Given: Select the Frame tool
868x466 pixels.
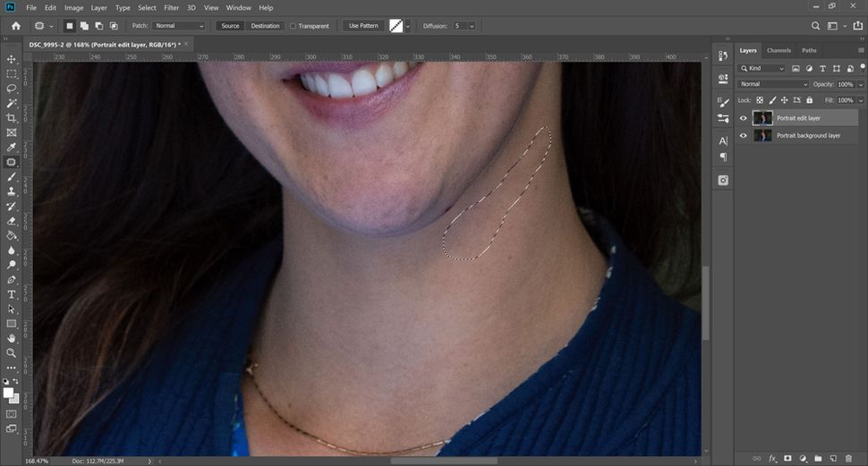Looking at the screenshot, I should [x=11, y=132].
